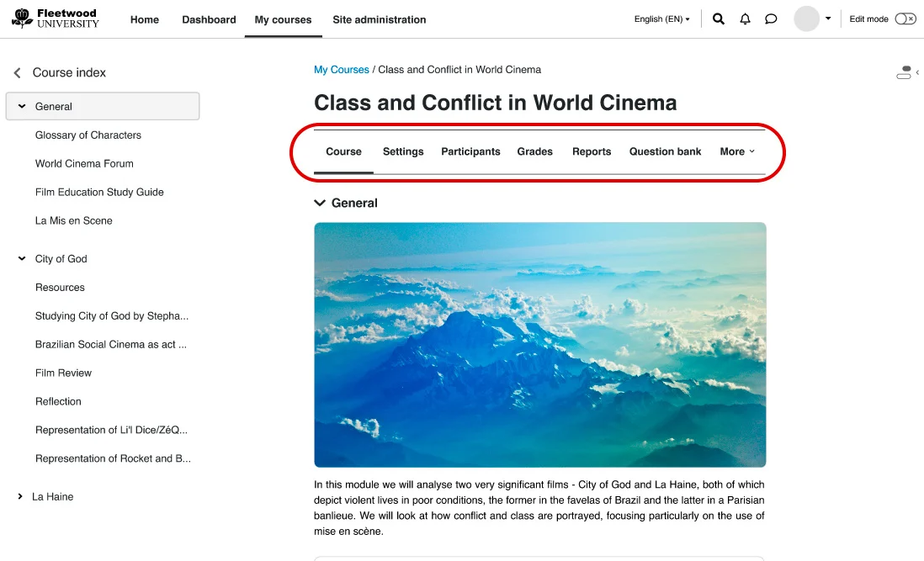Open Site administration menu

(x=379, y=19)
